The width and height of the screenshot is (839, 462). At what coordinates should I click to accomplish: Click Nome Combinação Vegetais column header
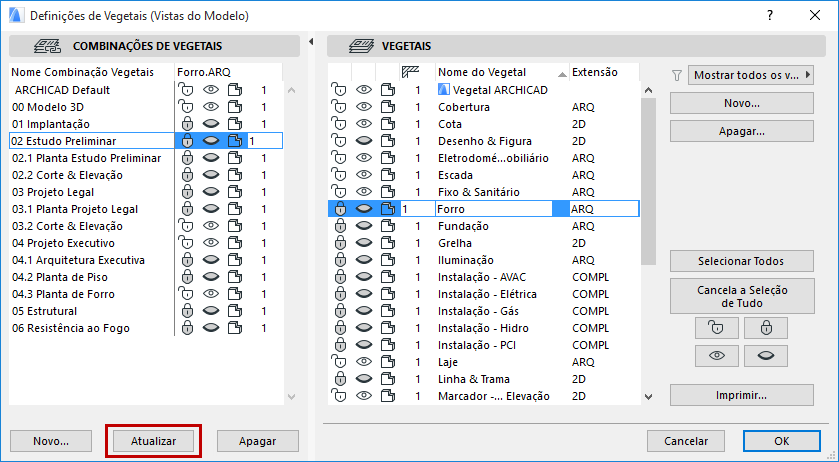(92, 72)
